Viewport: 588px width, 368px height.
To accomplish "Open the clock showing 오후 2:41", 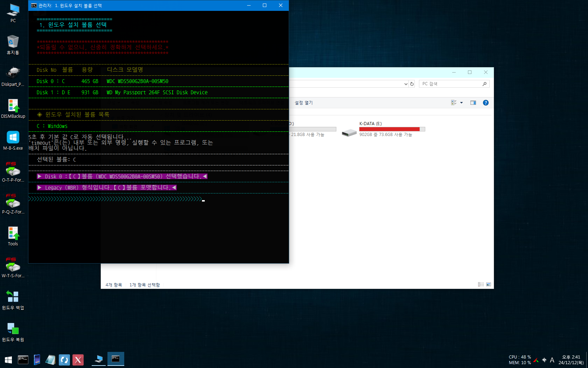I will (571, 360).
